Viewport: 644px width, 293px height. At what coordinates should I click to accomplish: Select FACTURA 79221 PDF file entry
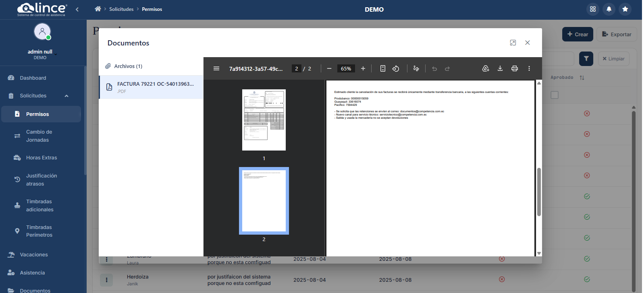click(151, 87)
